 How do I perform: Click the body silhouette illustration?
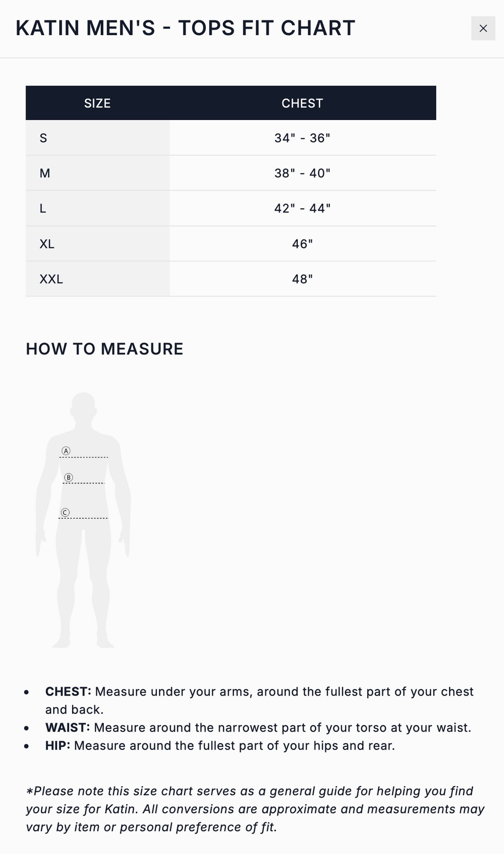click(83, 520)
